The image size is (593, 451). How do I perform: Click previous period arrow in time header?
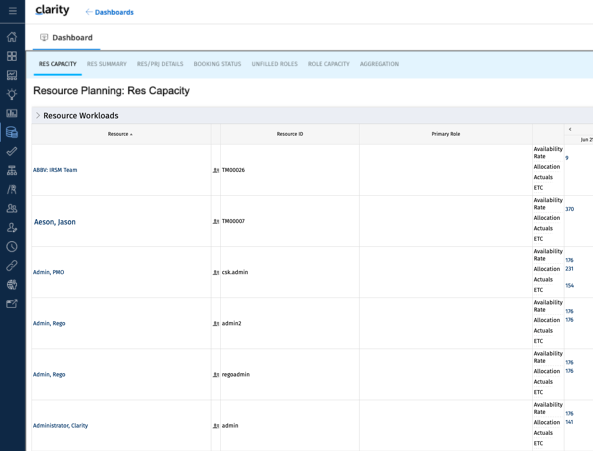point(570,129)
